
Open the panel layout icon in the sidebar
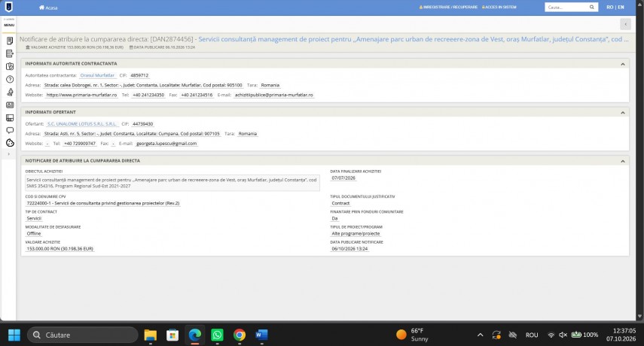coord(10,117)
